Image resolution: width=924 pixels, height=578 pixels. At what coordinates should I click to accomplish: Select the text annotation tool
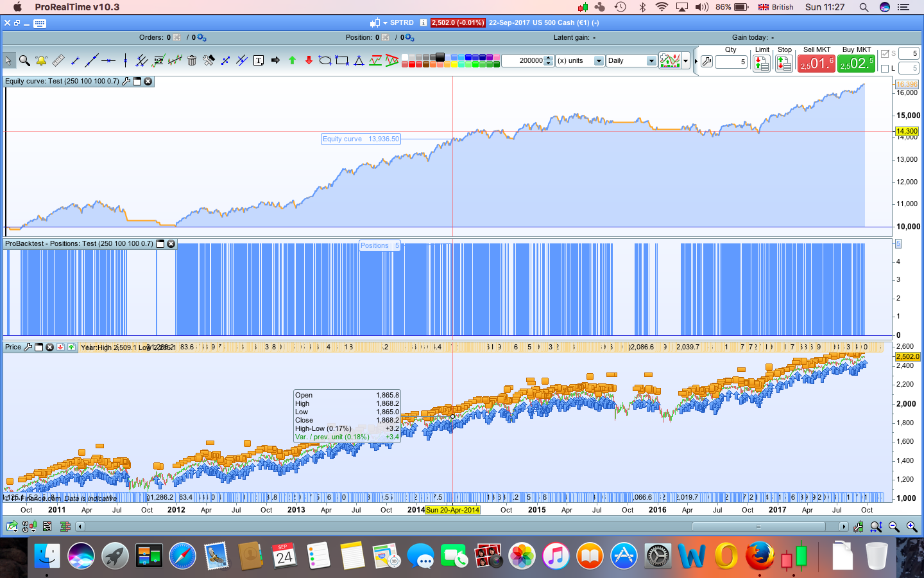[259, 60]
